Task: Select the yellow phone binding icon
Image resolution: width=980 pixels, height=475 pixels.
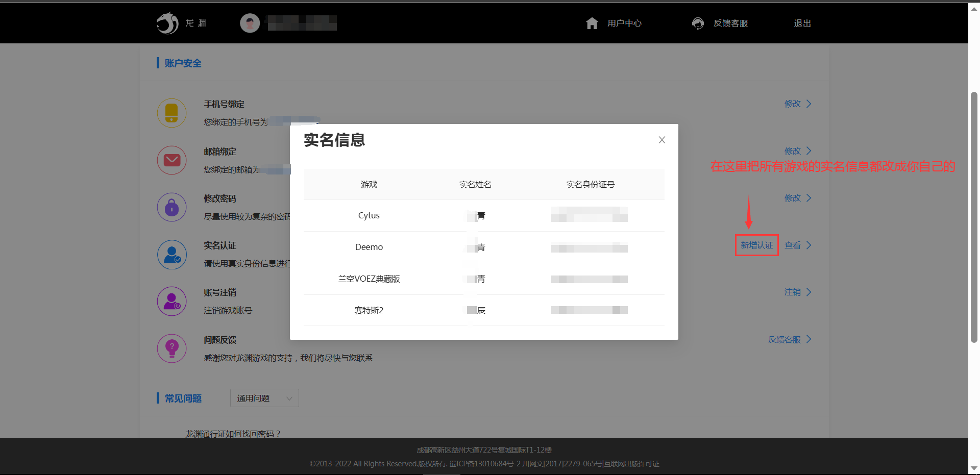Action: [171, 113]
